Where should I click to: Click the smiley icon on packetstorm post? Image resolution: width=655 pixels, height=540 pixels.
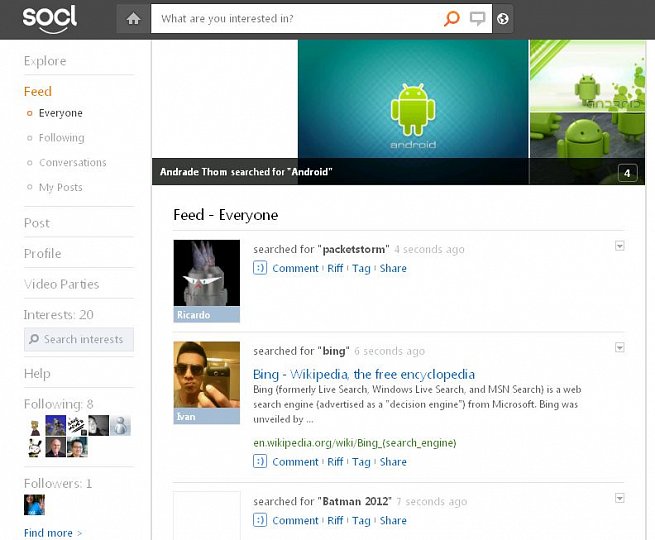[260, 267]
